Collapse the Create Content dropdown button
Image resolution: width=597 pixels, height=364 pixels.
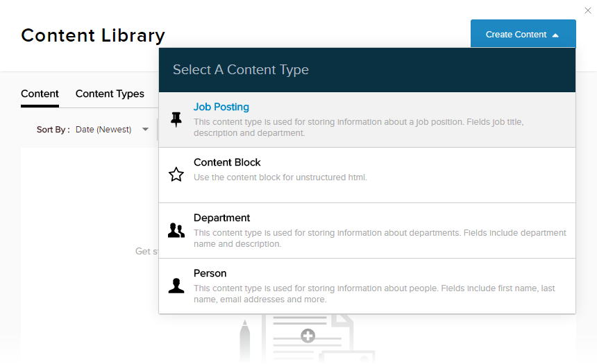[x=523, y=34]
